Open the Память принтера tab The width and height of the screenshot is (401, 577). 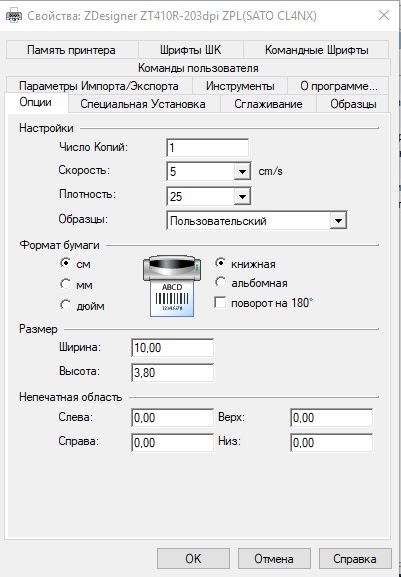coord(72,50)
